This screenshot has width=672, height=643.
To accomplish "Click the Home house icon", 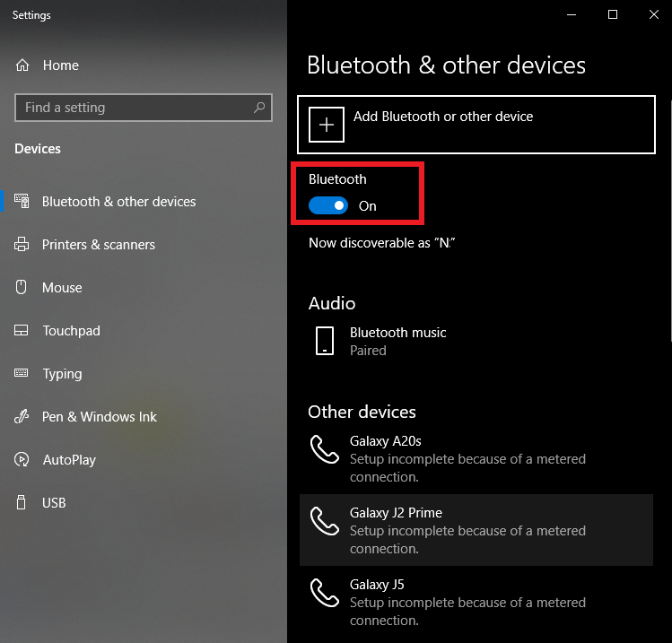I will [22, 65].
